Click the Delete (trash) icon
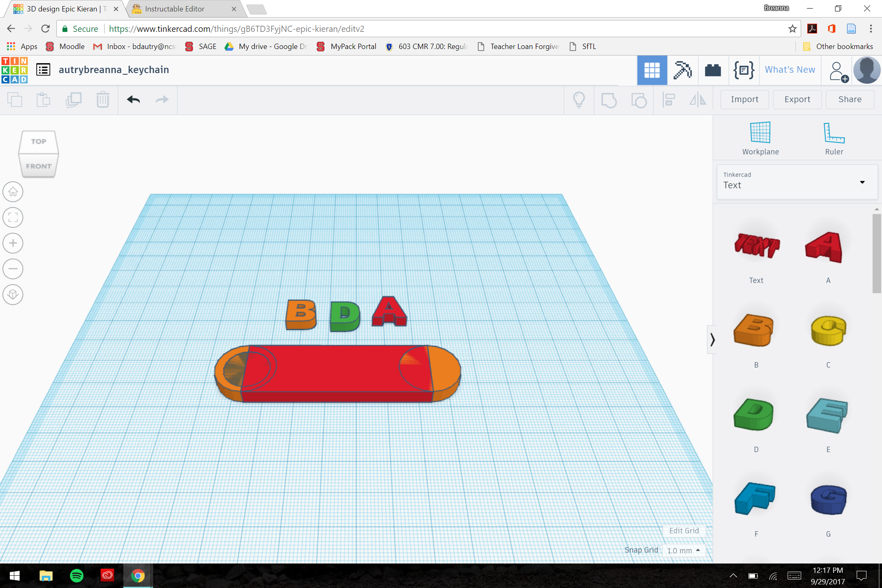Image resolution: width=882 pixels, height=588 pixels. click(x=102, y=100)
